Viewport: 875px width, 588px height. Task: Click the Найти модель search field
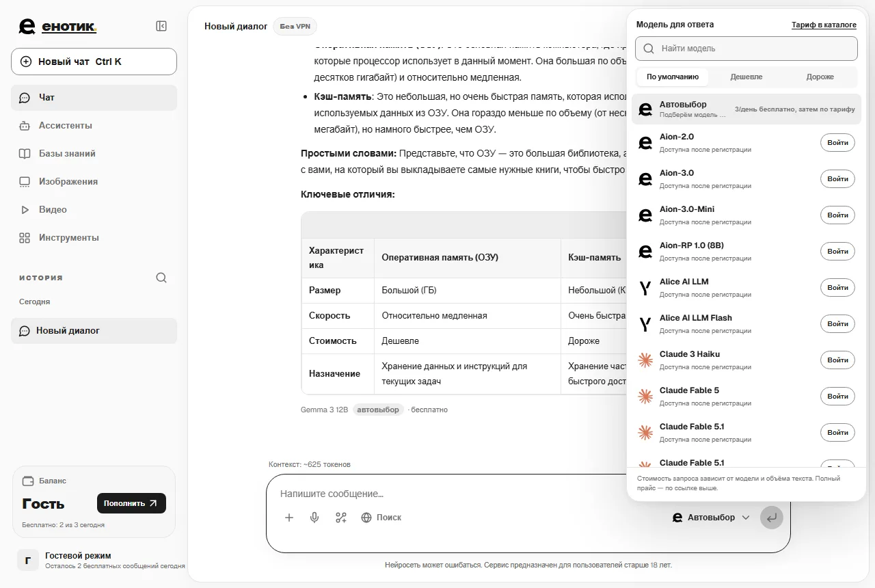(746, 49)
